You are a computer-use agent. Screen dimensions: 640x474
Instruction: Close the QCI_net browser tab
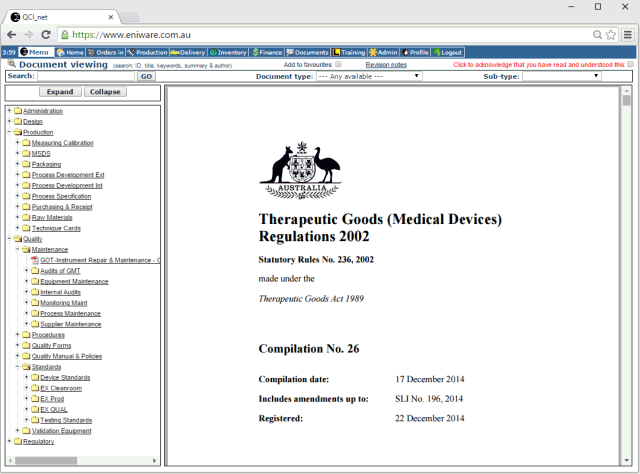[x=111, y=17]
